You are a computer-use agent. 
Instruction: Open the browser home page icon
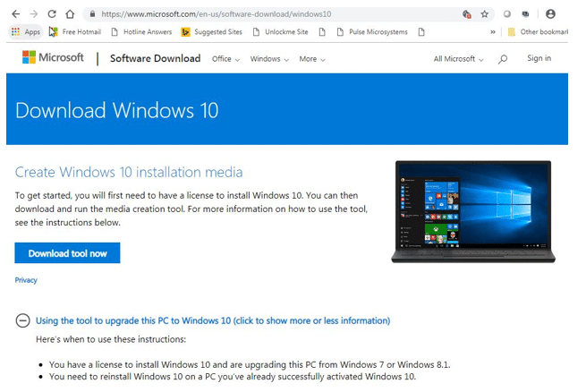pos(70,14)
